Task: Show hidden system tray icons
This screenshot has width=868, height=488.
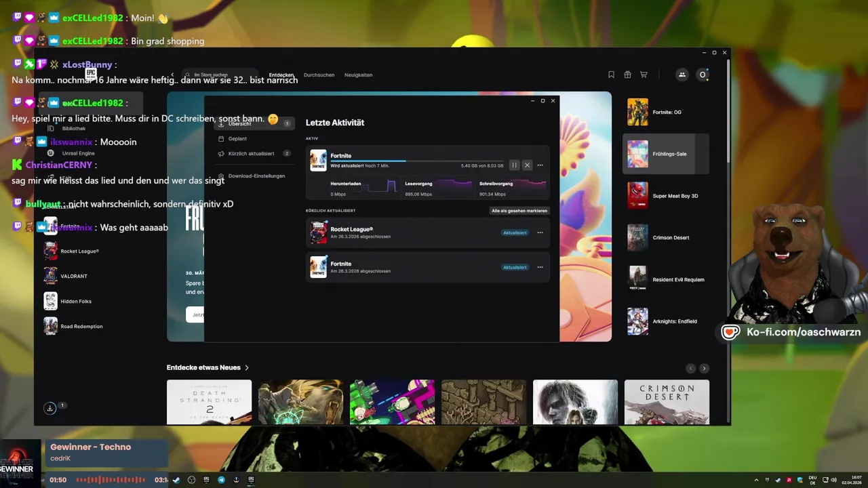Action: 757,480
